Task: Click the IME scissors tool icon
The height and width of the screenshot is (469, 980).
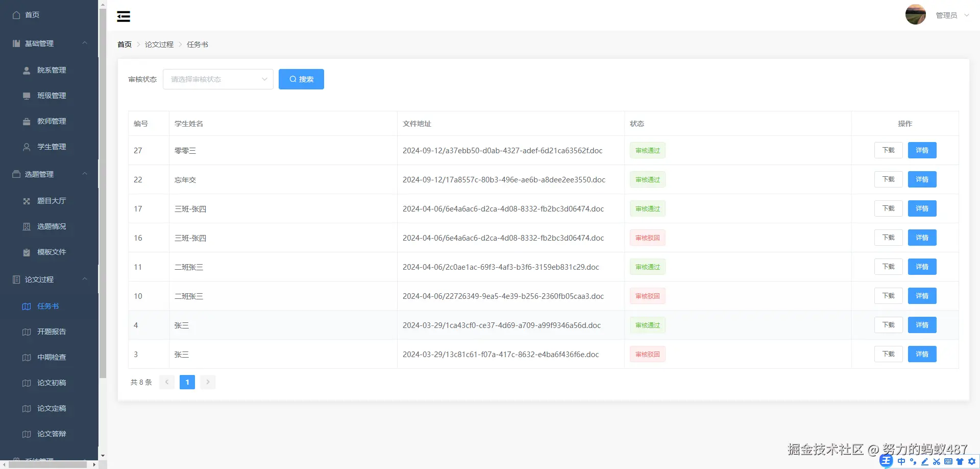Action: pos(937,461)
